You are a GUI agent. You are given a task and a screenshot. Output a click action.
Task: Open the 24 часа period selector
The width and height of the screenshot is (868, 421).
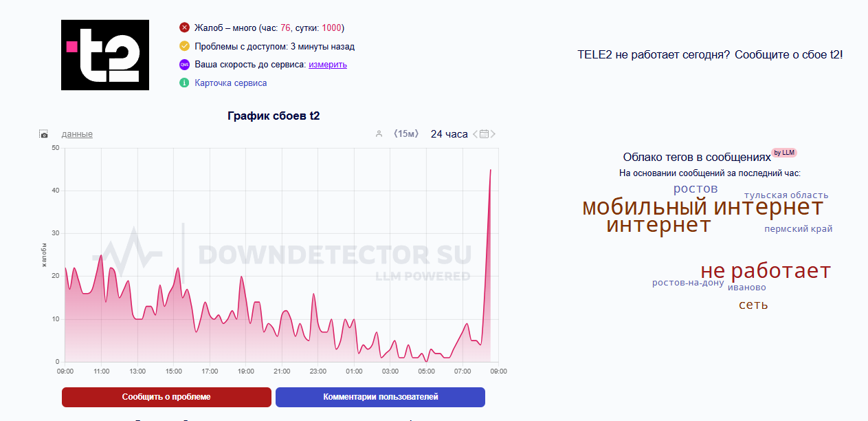click(449, 134)
